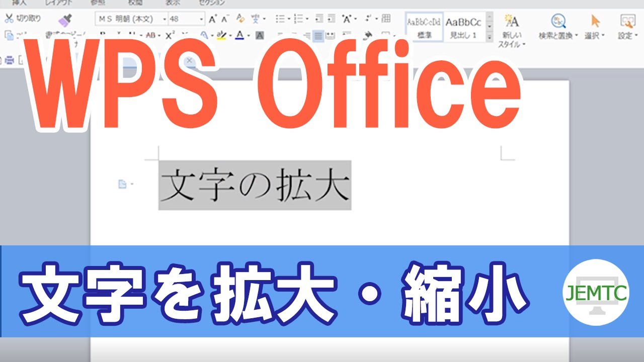Expand the text effects dropdown arrow
The height and width of the screenshot is (362, 644).
[212, 36]
